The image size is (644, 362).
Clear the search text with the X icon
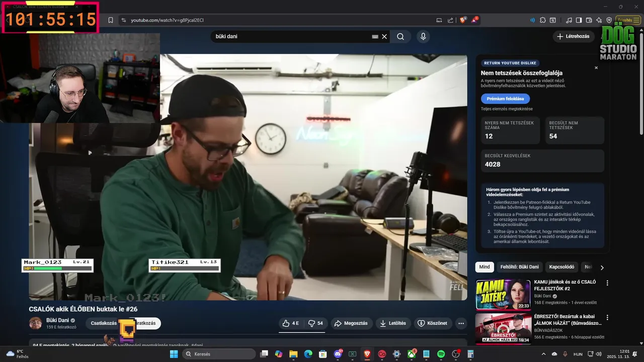384,36
